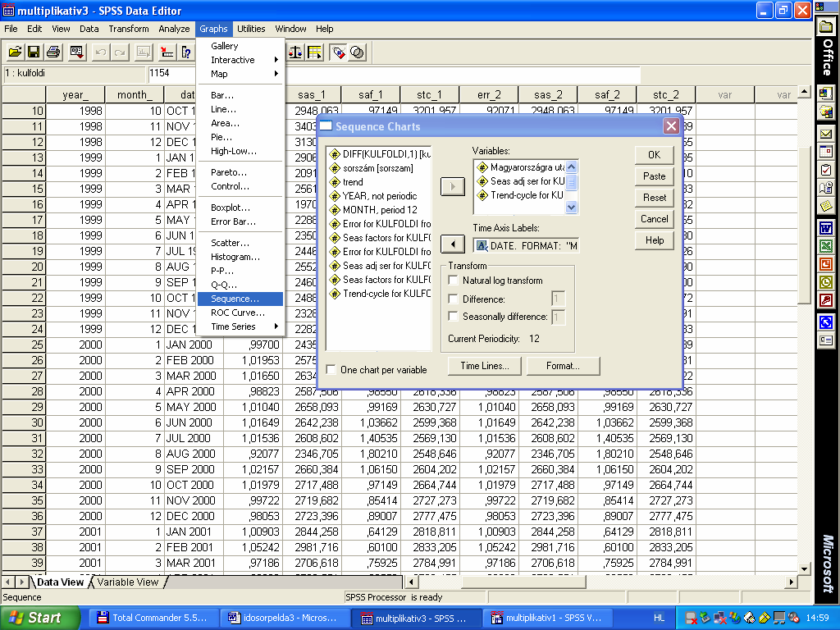
Task: Click the DATE. FORMAT Time Axis Labels field
Action: coord(526,246)
